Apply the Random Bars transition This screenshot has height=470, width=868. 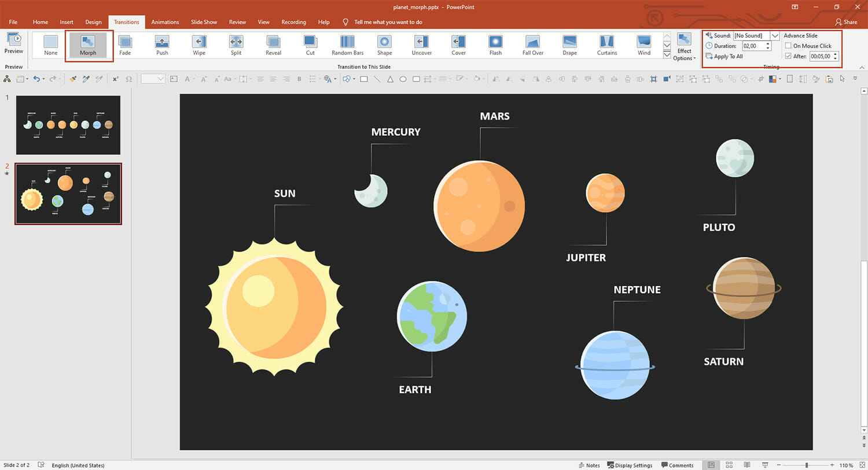pos(347,45)
